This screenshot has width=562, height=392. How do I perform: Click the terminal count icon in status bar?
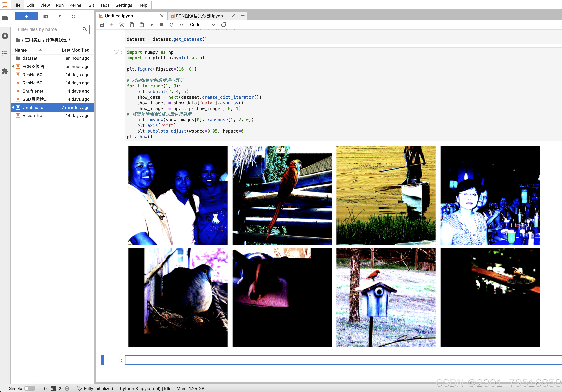click(x=53, y=388)
